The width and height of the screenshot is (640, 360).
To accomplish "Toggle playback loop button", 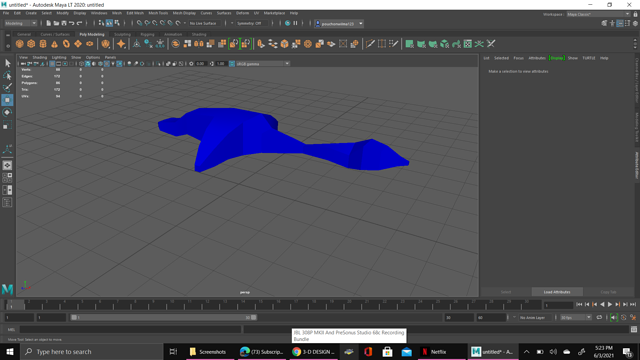I will 599,318.
